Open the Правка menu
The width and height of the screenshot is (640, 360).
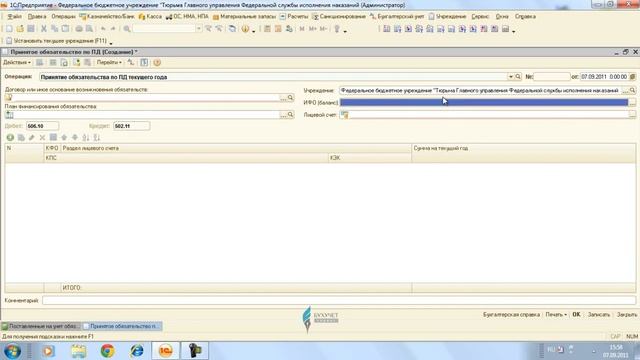pyautogui.click(x=37, y=17)
